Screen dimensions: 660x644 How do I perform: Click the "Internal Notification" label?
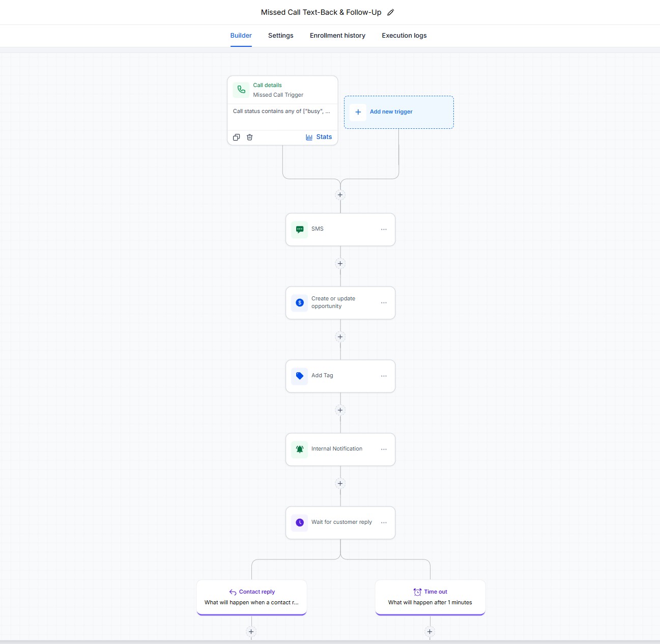pos(337,449)
